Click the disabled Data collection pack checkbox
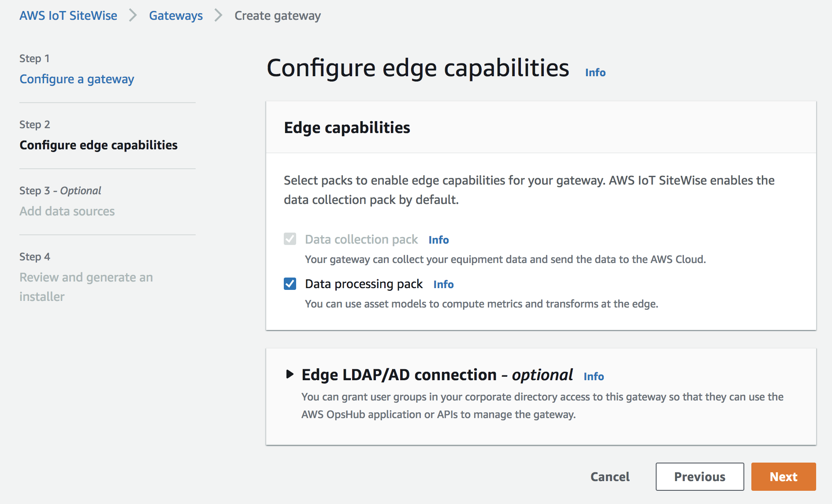 click(x=290, y=239)
